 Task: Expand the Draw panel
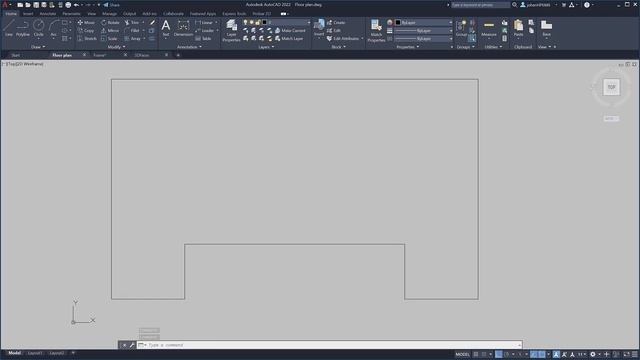click(x=38, y=47)
